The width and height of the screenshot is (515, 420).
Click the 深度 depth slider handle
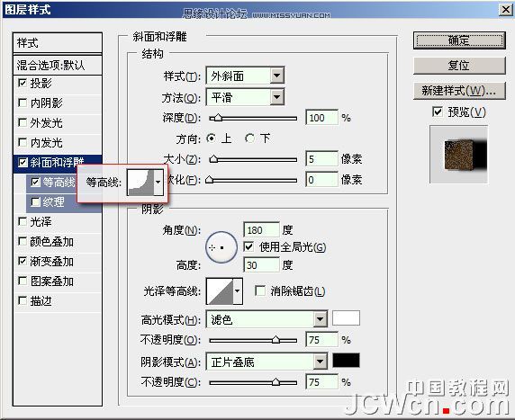217,118
